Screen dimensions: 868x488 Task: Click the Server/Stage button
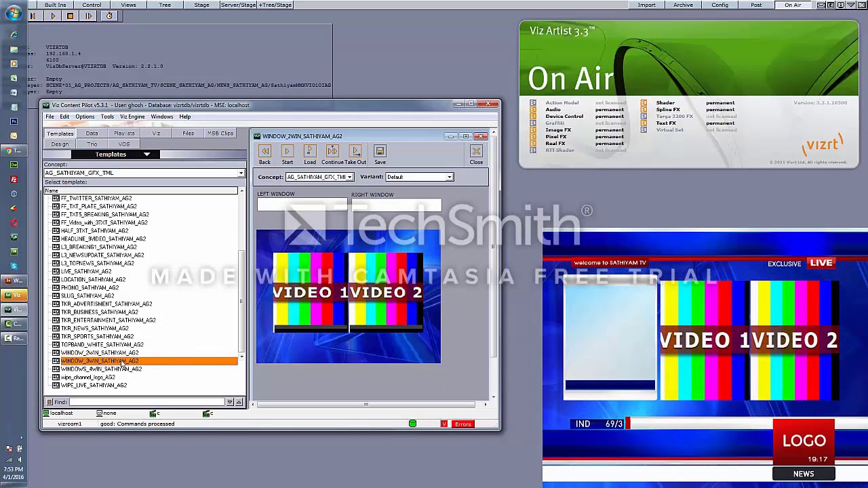[239, 5]
